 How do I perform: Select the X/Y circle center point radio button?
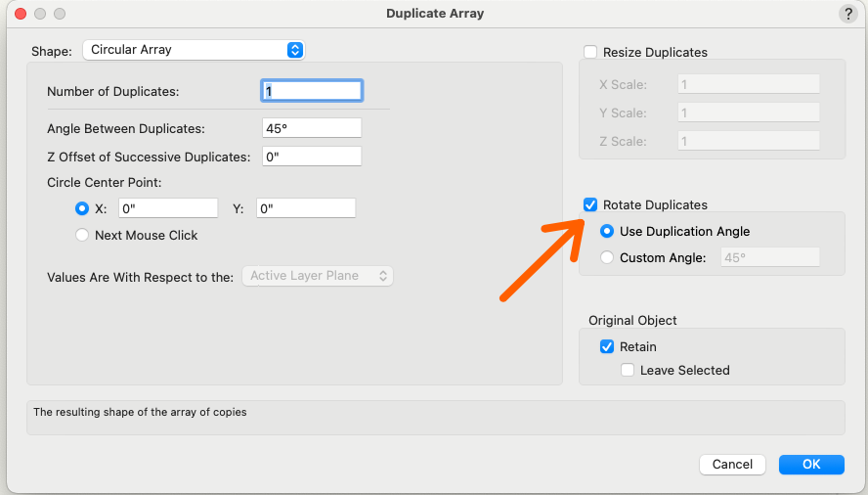[82, 208]
